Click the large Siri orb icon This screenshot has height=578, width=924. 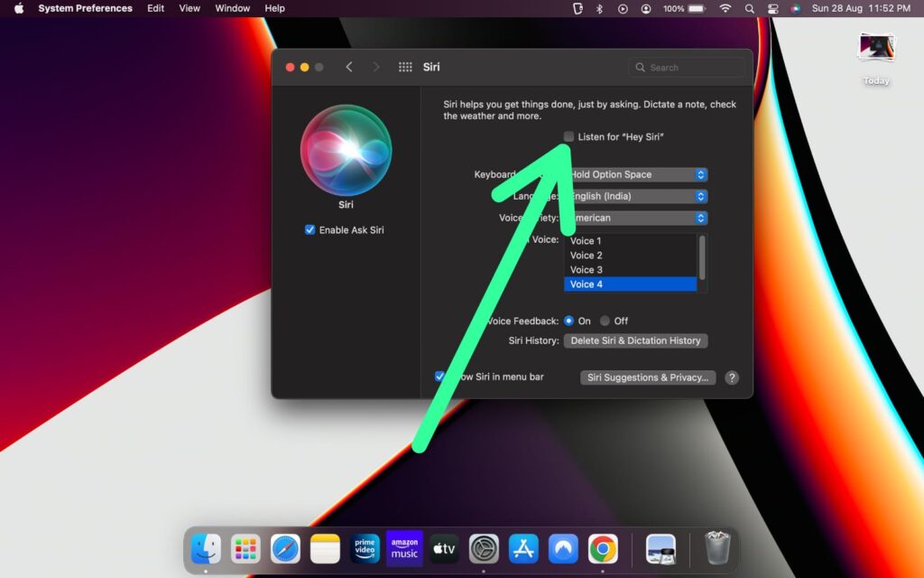pos(346,150)
